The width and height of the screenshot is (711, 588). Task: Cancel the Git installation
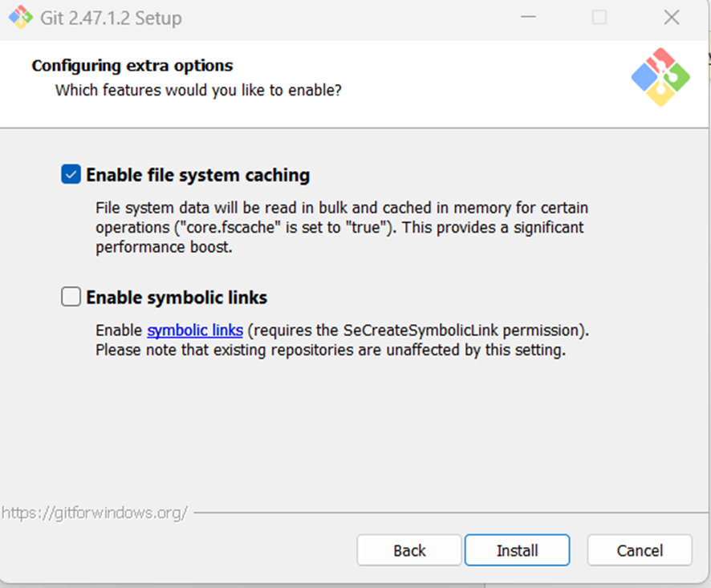click(x=640, y=550)
